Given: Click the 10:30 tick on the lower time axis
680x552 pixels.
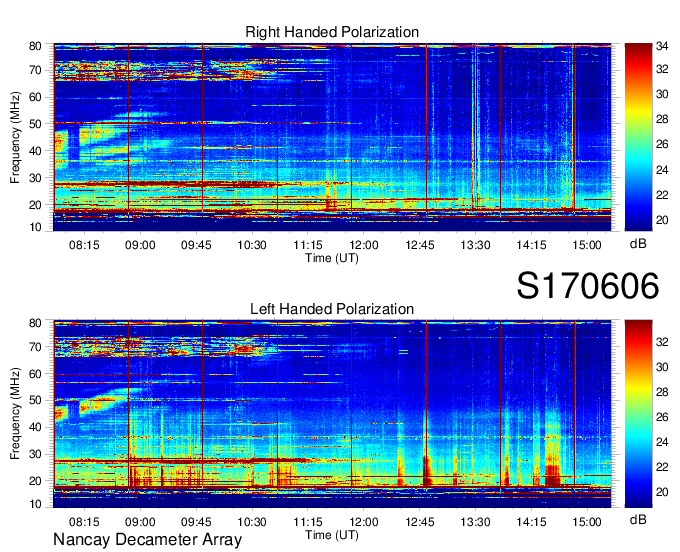Looking at the screenshot, I should [252, 522].
